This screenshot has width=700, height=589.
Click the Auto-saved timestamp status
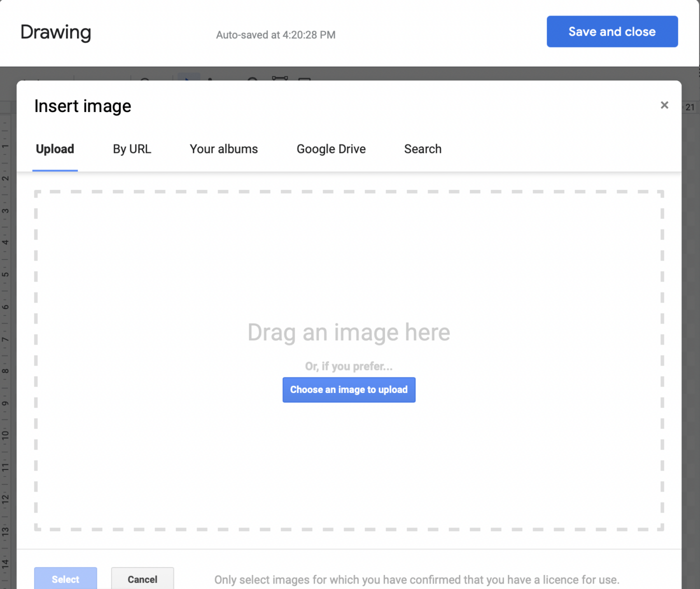click(275, 35)
